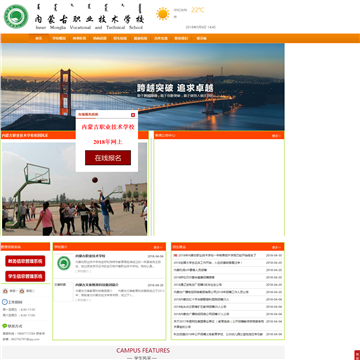
Task: Click the sun weather icon
Action: [163, 14]
